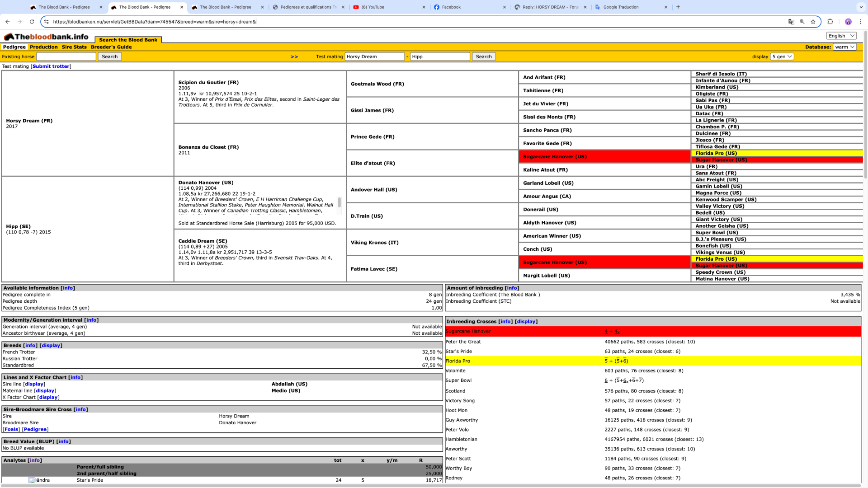Viewport: 868px width, 488px height.
Task: Open Chrome three-dot menu
Action: 860,22
